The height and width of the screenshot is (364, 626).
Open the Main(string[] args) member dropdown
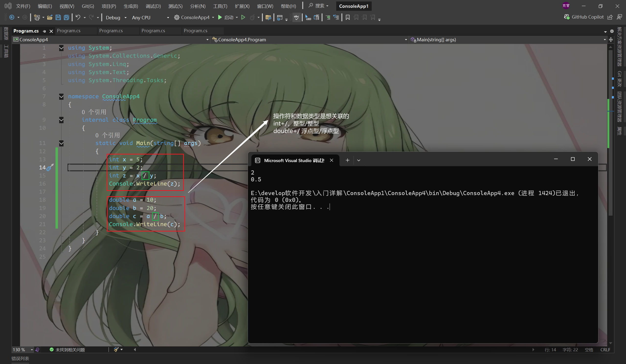tap(508, 39)
